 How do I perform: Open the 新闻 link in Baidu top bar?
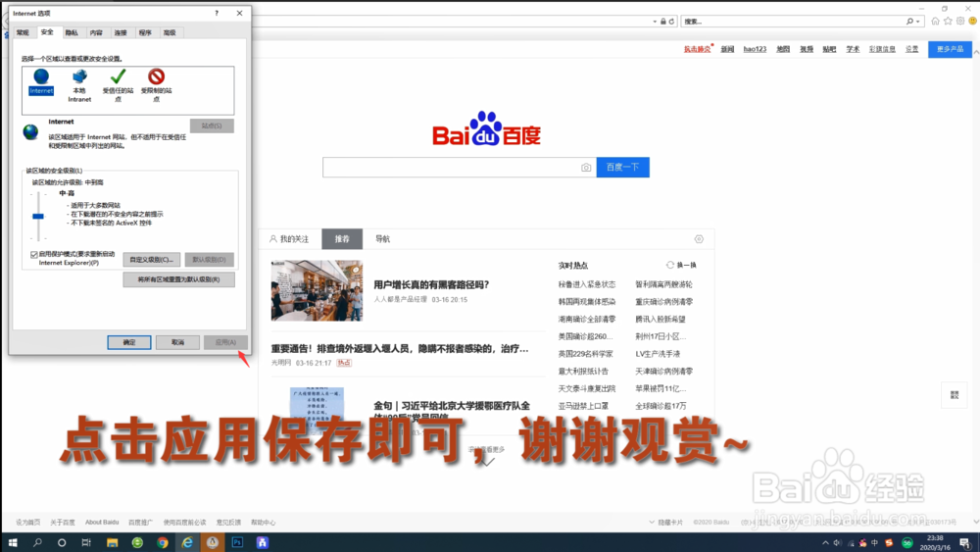(727, 49)
